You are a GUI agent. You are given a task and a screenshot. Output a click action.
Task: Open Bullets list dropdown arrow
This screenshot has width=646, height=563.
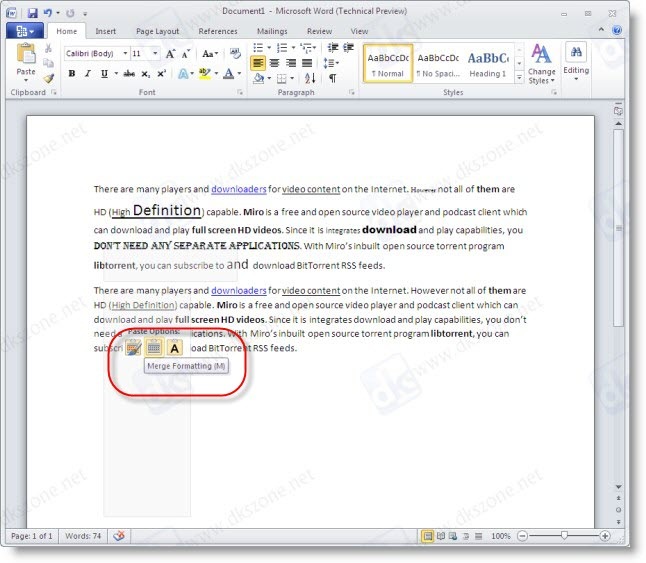269,48
